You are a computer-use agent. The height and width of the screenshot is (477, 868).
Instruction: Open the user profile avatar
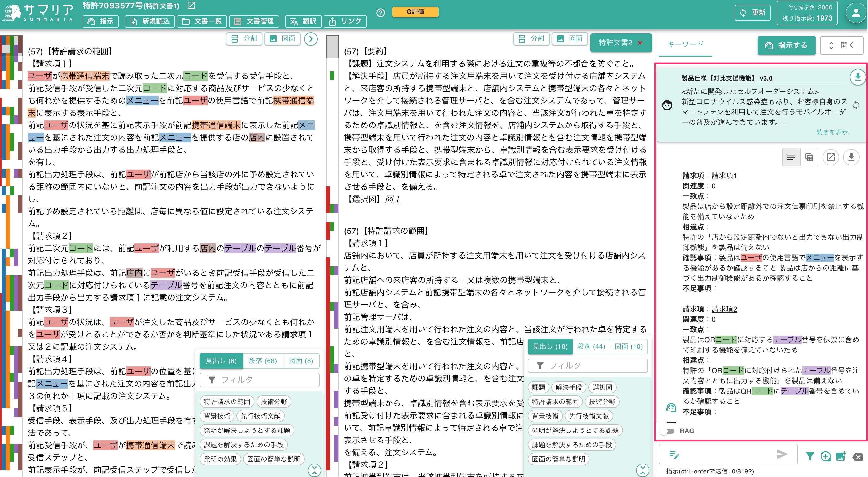coord(856,13)
